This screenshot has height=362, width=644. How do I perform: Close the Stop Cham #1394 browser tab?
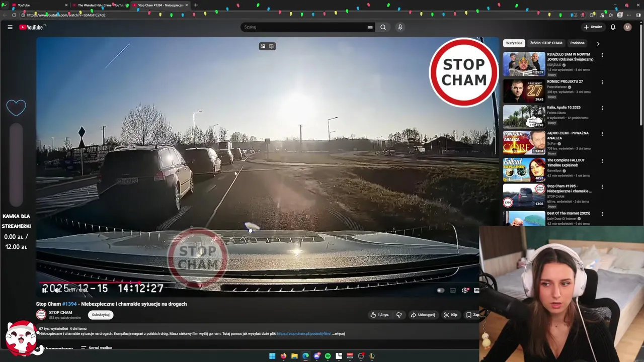187,5
